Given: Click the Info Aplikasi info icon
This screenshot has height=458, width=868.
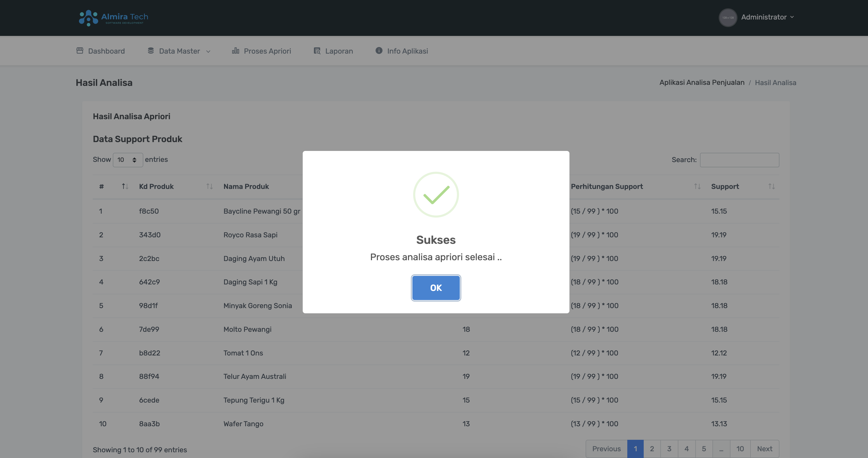Looking at the screenshot, I should point(379,50).
